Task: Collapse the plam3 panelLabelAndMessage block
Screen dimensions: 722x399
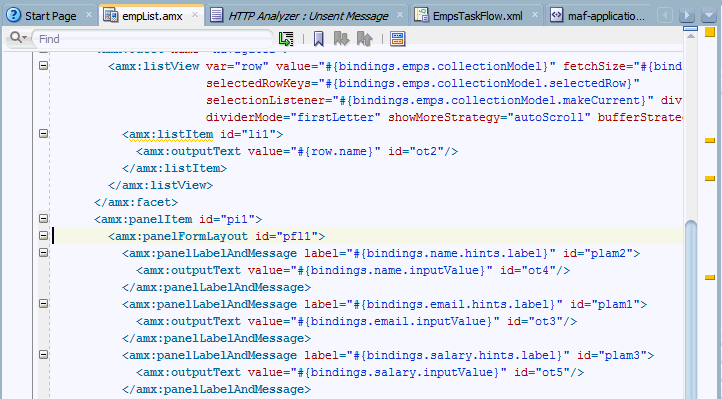Action: pyautogui.click(x=43, y=355)
